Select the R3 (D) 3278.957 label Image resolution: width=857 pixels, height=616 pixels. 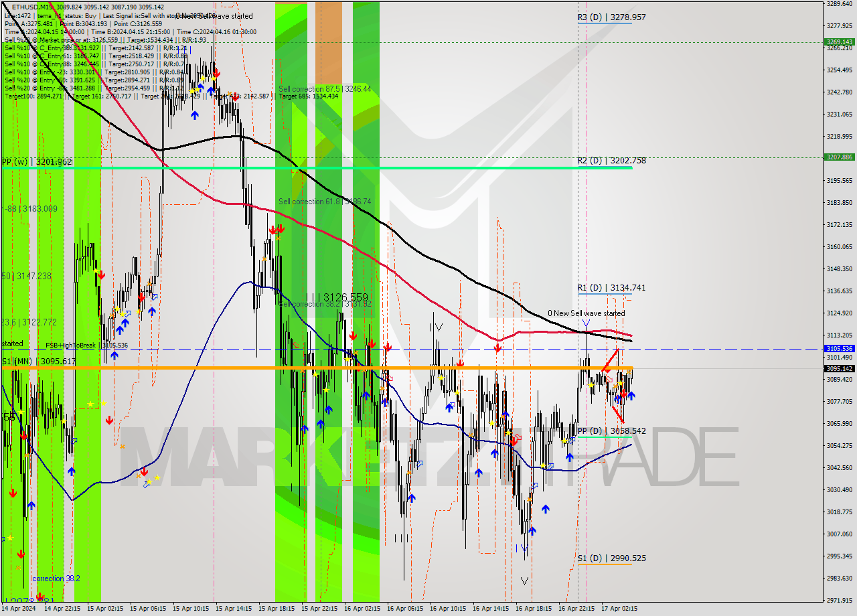612,17
